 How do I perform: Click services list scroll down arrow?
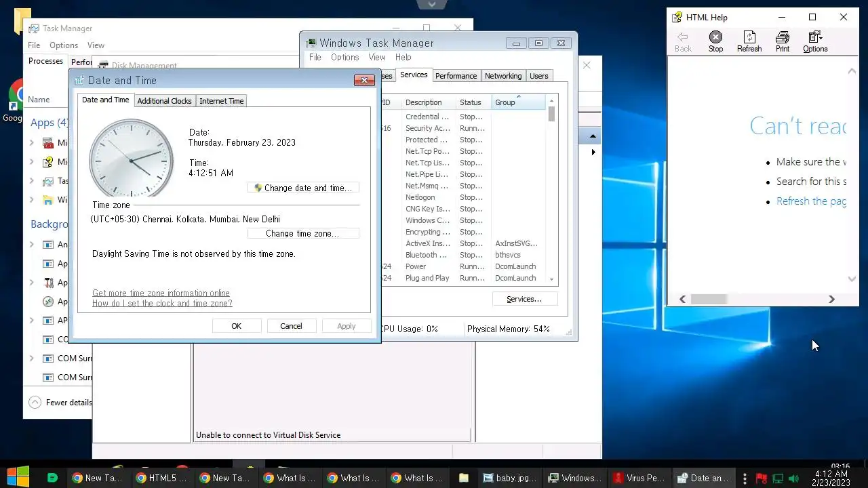tap(551, 279)
